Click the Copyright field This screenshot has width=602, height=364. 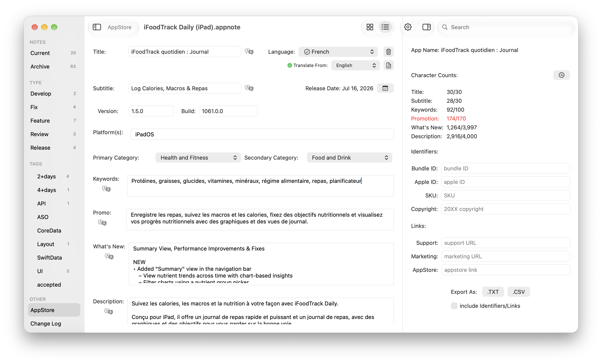[505, 209]
